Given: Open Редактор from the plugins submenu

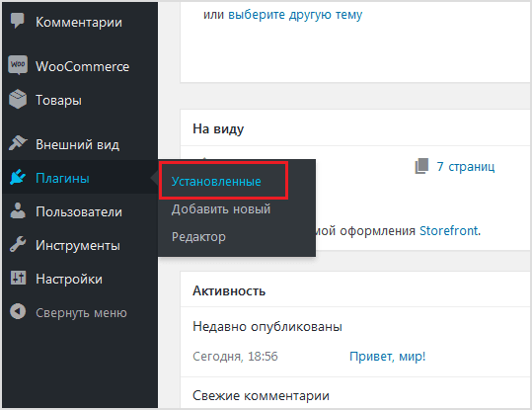Looking at the screenshot, I should 198,237.
